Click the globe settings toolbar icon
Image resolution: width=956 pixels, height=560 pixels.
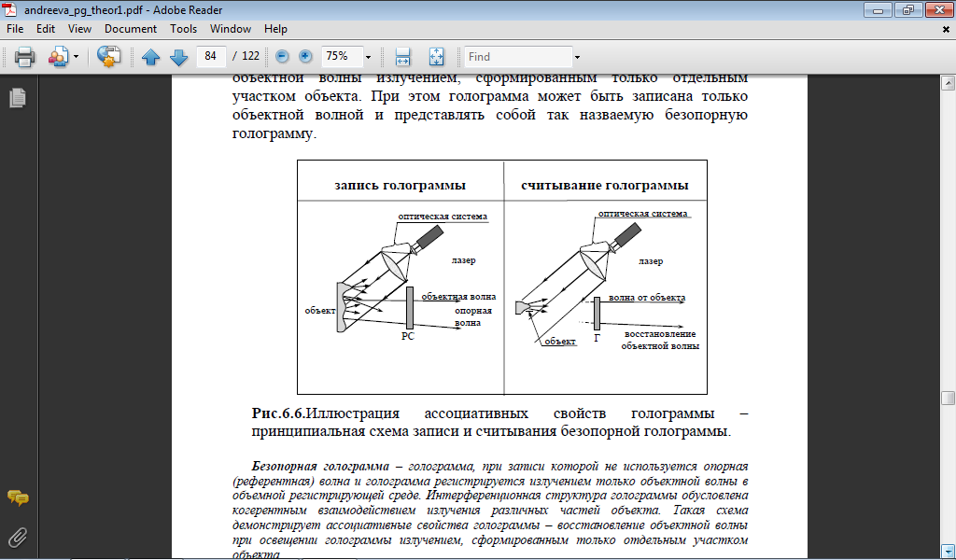tap(108, 57)
